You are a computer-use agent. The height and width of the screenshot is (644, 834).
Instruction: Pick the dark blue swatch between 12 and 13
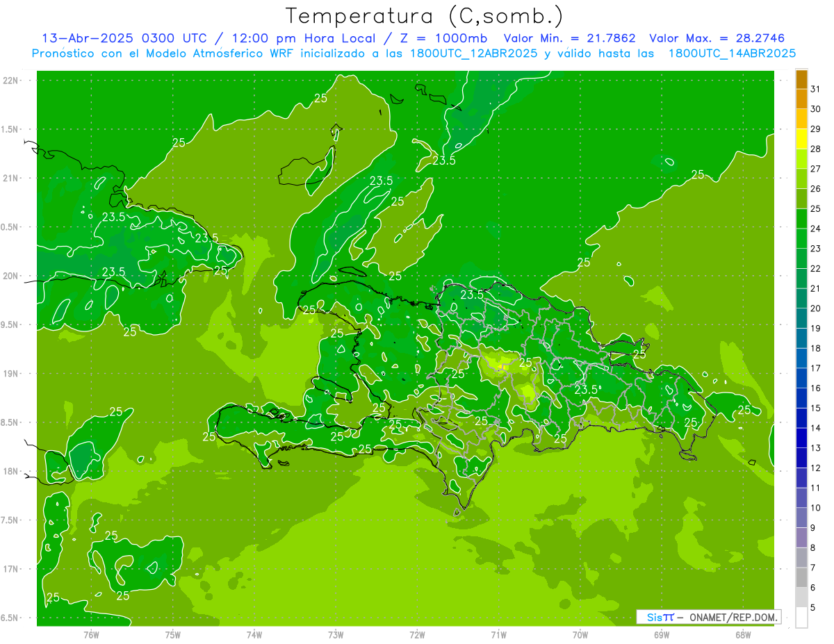click(801, 458)
